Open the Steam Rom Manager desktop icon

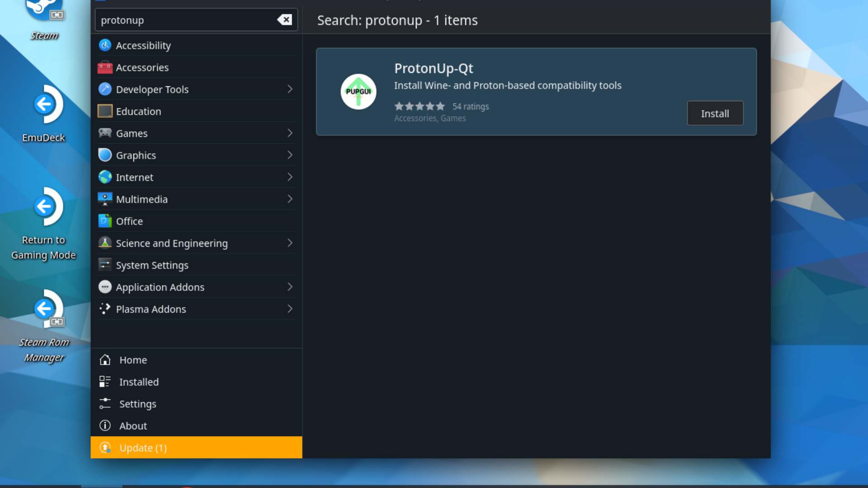(x=44, y=309)
